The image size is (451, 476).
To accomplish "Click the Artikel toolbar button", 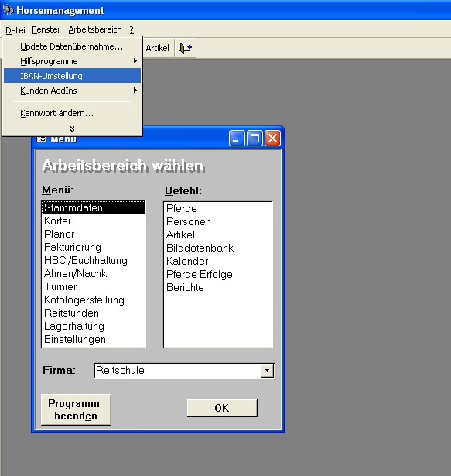I will pyautogui.click(x=157, y=48).
